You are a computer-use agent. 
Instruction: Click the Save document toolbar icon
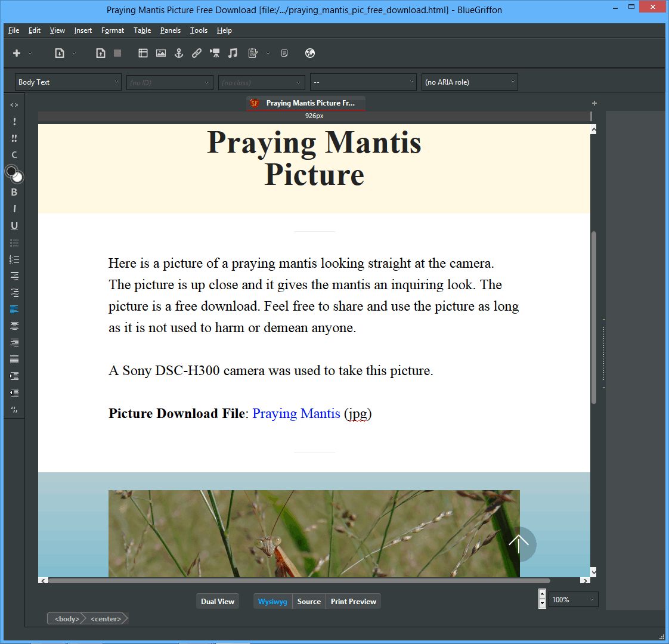(x=100, y=53)
